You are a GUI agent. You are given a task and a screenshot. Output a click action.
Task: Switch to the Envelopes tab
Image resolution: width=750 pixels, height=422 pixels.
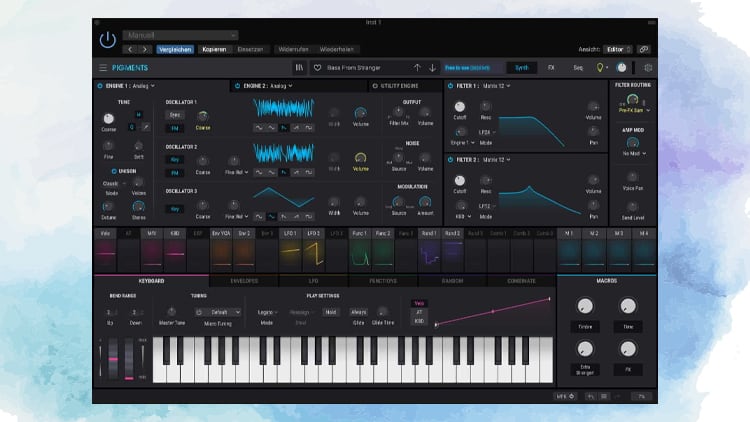point(244,281)
